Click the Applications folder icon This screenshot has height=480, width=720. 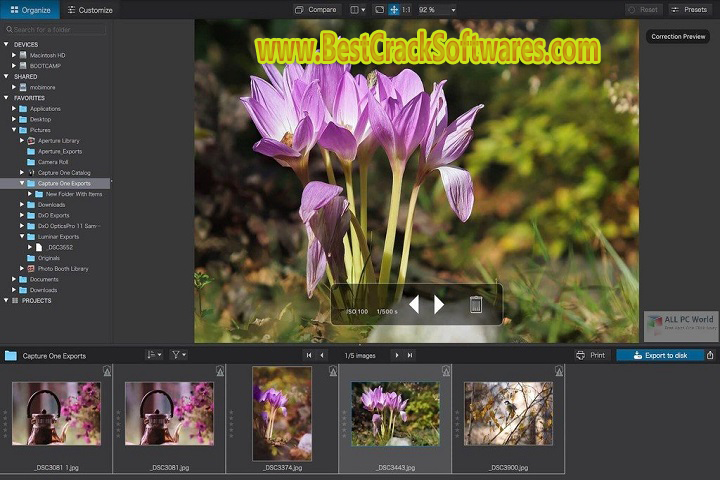(x=23, y=109)
